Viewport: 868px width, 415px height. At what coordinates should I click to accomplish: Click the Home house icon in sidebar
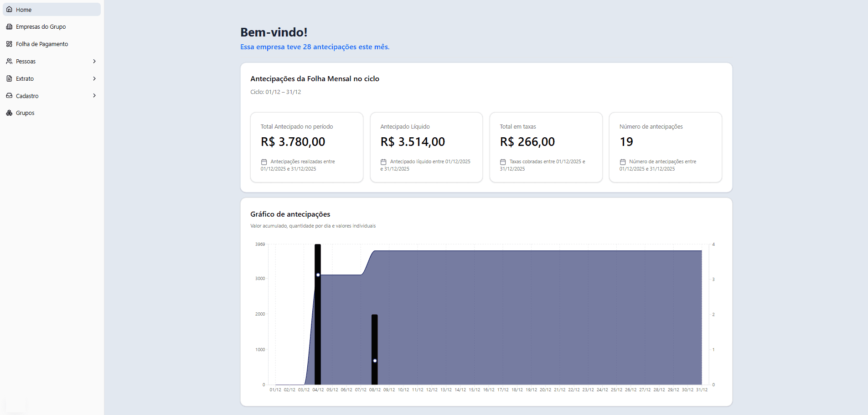(x=9, y=10)
